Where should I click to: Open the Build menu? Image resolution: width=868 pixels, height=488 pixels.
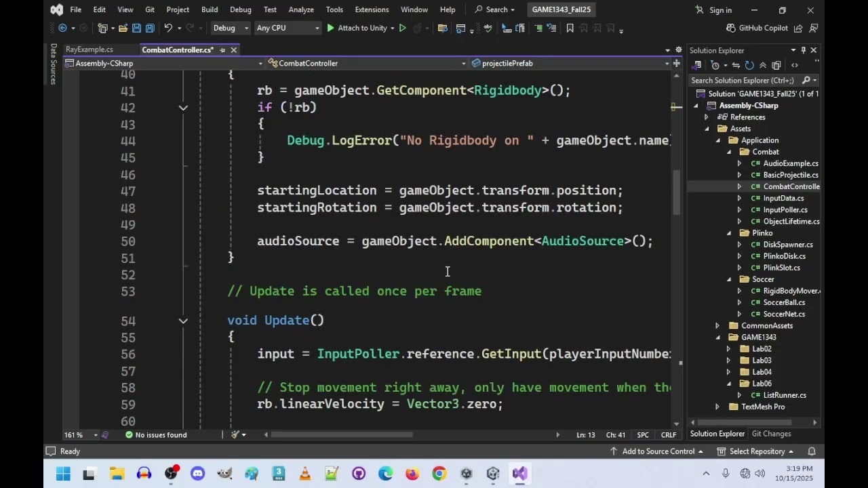210,9
